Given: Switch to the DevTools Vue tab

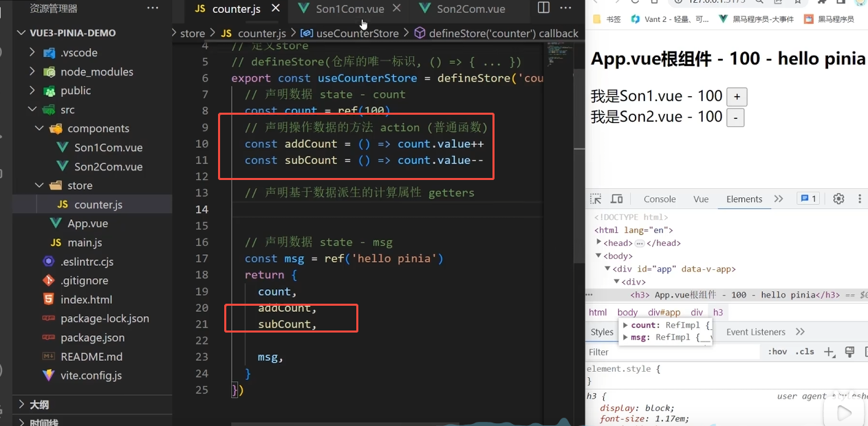Looking at the screenshot, I should click(701, 199).
